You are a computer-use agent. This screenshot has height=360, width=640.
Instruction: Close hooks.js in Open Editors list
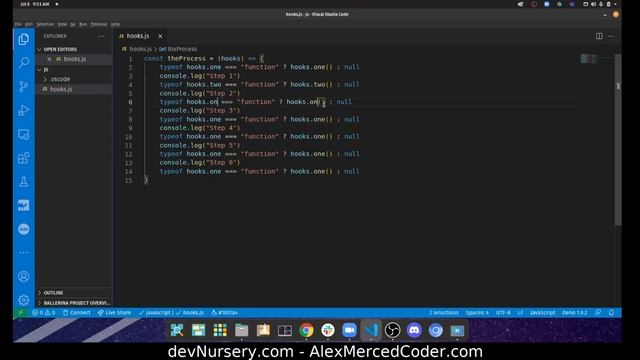click(x=49, y=59)
